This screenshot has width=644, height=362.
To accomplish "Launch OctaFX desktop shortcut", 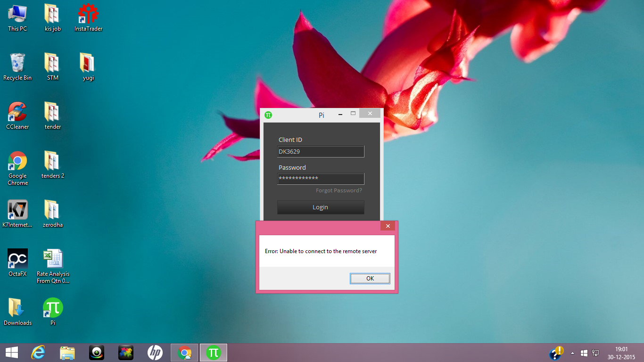I will [x=17, y=263].
